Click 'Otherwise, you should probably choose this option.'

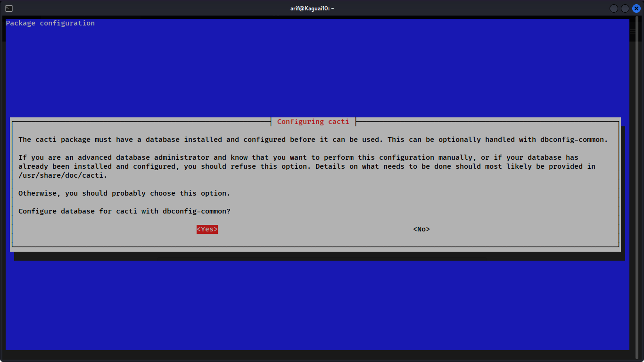click(124, 193)
